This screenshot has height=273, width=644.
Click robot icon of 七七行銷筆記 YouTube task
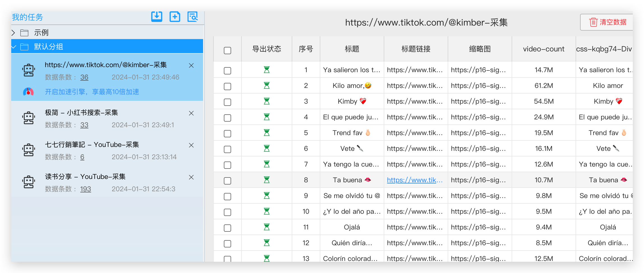29,150
